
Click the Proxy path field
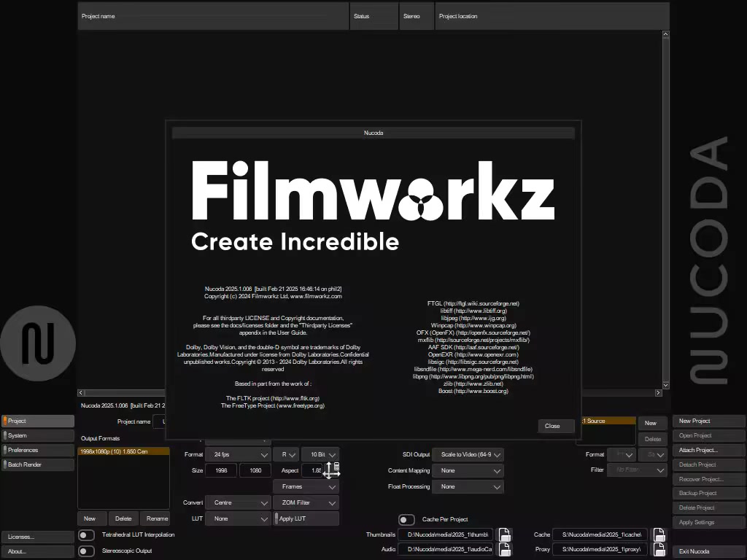(x=600, y=549)
